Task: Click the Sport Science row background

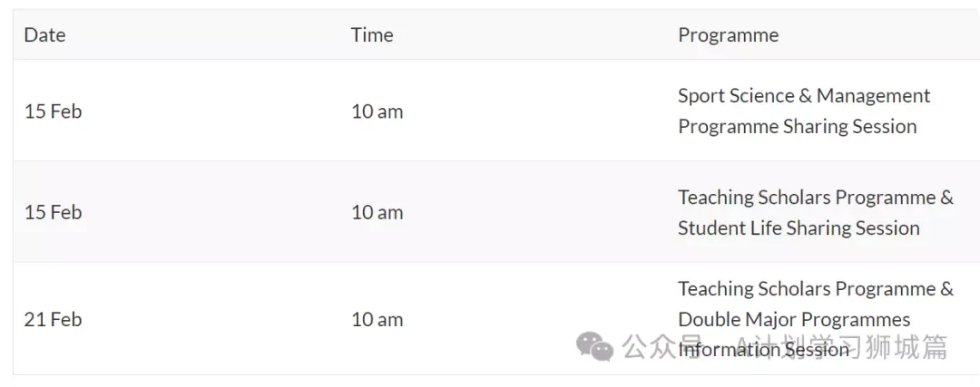Action: pyautogui.click(x=496, y=111)
